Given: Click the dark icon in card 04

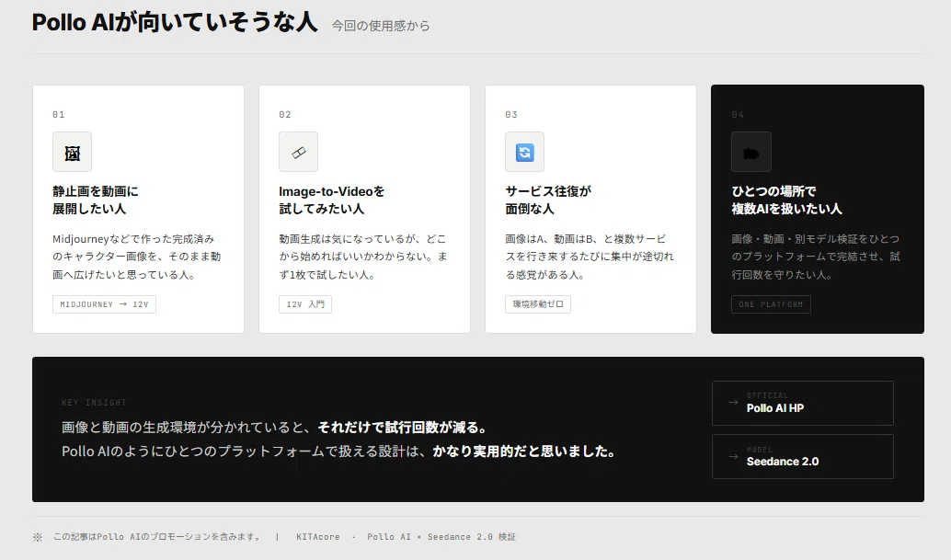Looking at the screenshot, I should tap(750, 152).
